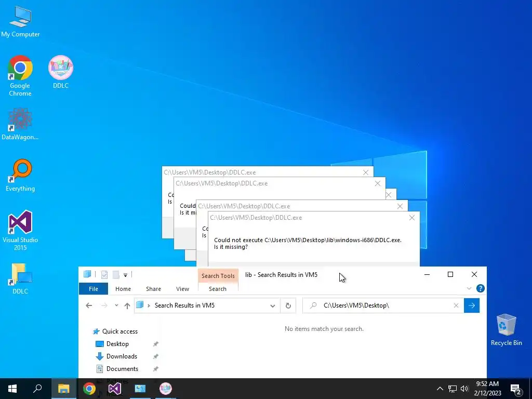532x399 pixels.
Task: Open recent locations dropdown arrow
Action: tap(116, 305)
